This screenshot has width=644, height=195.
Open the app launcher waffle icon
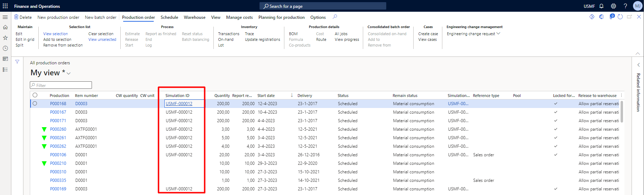point(5,6)
